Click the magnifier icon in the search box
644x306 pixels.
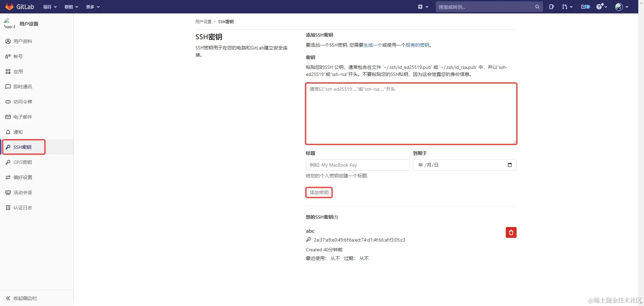[x=537, y=7]
